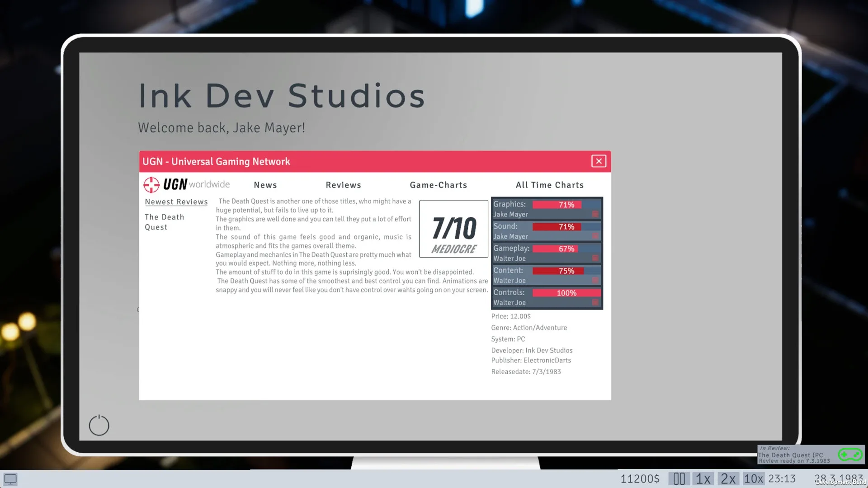The height and width of the screenshot is (488, 868).
Task: Set game speed to 2x
Action: click(x=728, y=479)
